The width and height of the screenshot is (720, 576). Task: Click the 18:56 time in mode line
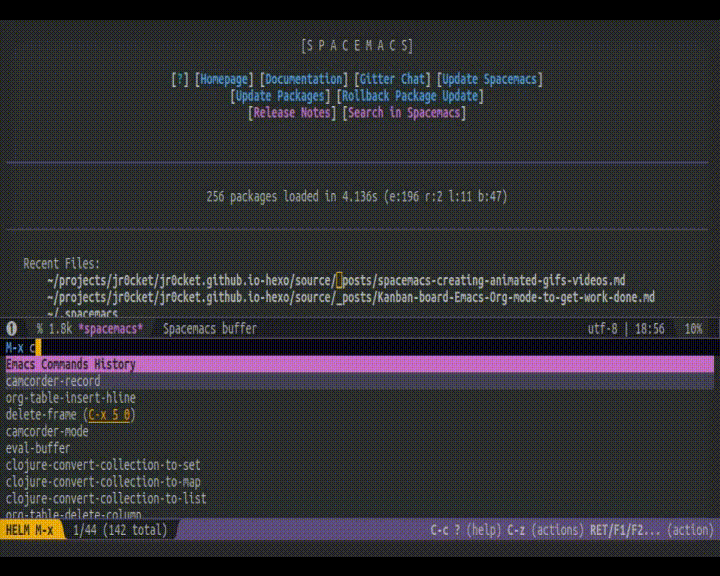point(650,329)
